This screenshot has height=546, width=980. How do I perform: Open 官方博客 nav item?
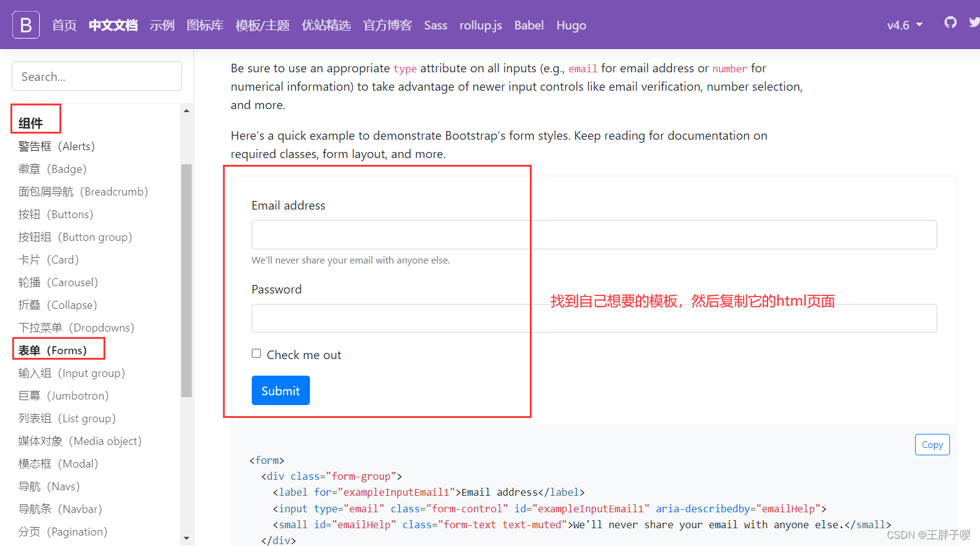(388, 25)
